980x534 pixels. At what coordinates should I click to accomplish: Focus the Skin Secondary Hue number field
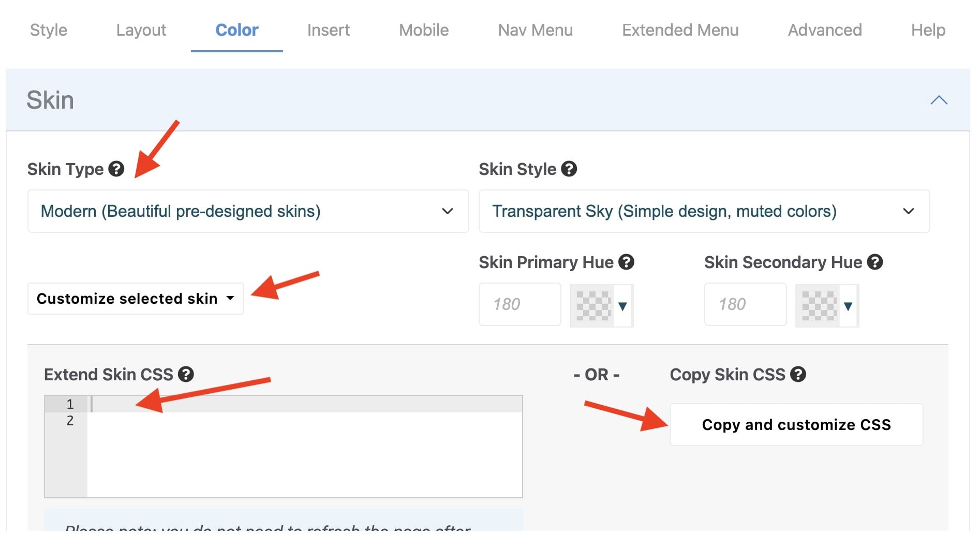pyautogui.click(x=745, y=304)
